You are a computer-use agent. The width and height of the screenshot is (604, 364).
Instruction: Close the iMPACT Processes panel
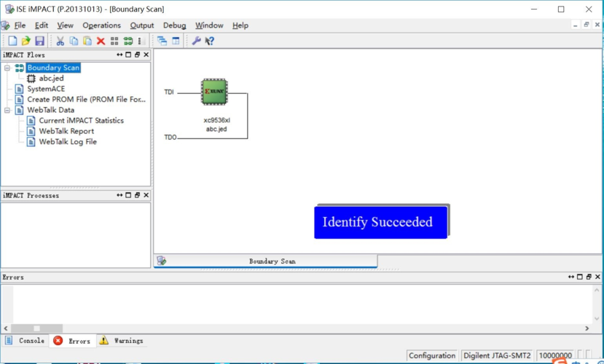(x=146, y=195)
